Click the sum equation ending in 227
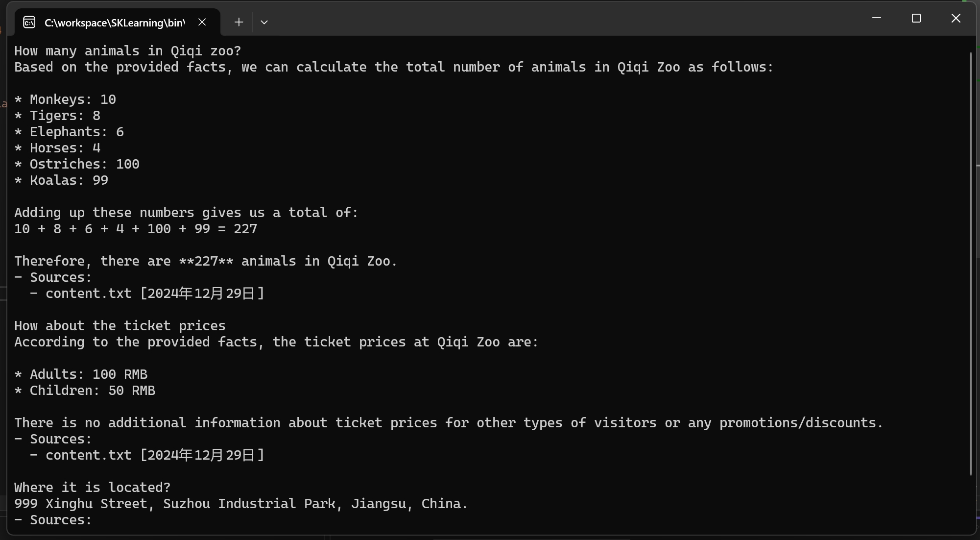Screen dimensions: 980x540 pyautogui.click(x=135, y=229)
